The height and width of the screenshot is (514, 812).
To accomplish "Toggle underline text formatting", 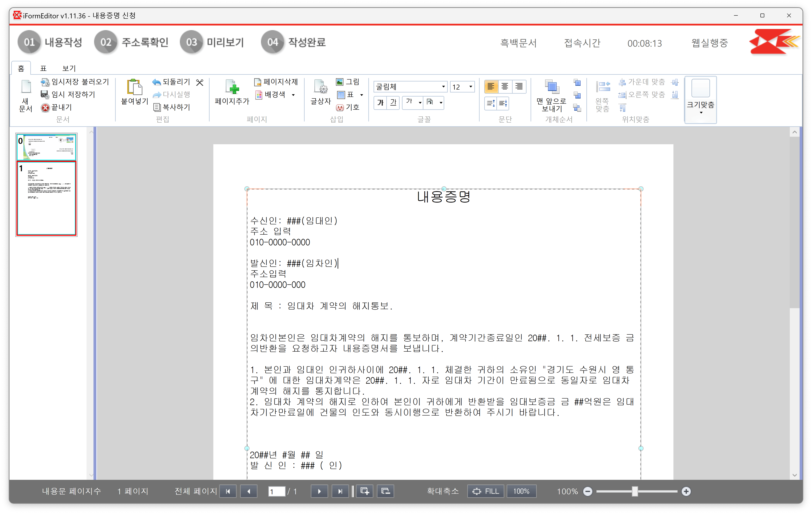I will click(393, 103).
